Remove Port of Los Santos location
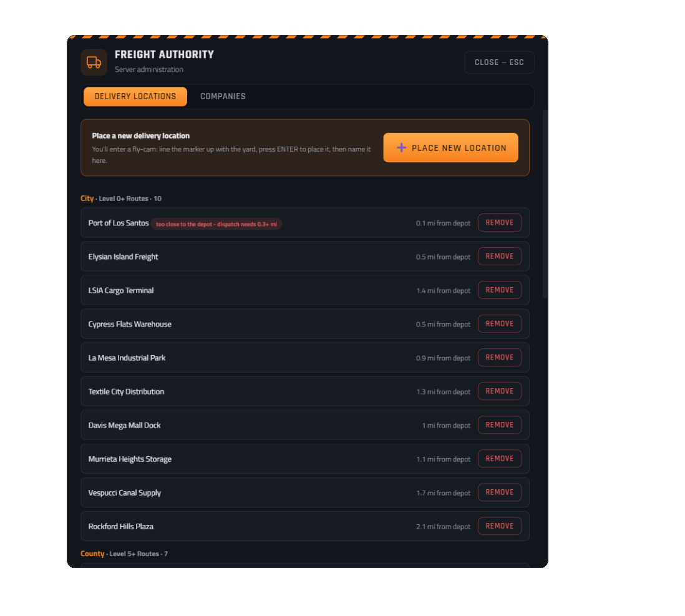Screen dimensions: 685x616 tap(499, 223)
